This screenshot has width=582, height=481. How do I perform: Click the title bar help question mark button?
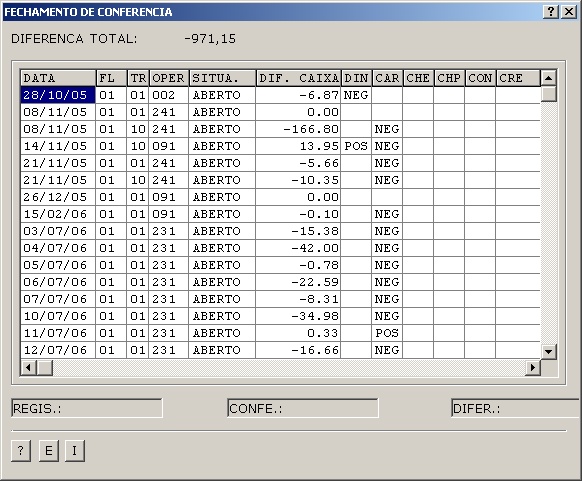551,12
